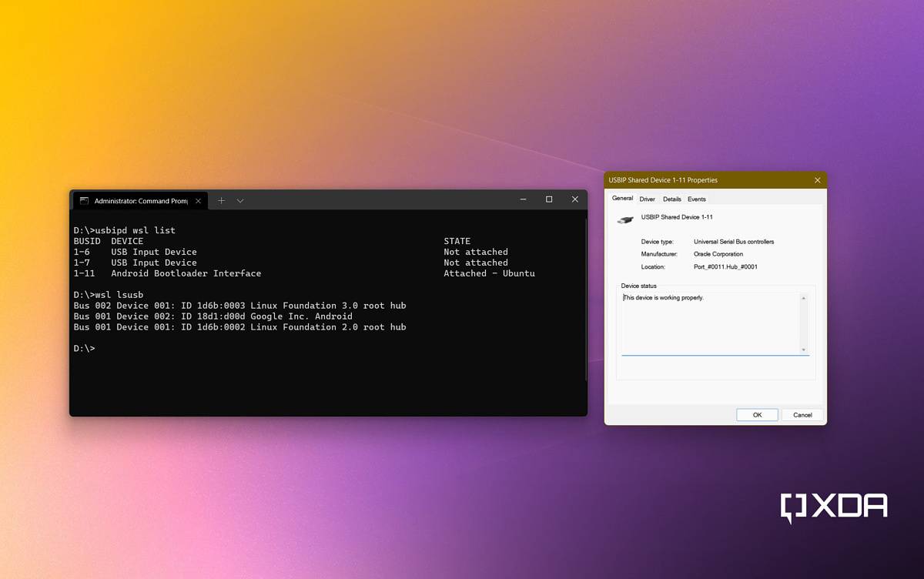The height and width of the screenshot is (579, 924).
Task: Open a new terminal tab with plus
Action: [221, 200]
